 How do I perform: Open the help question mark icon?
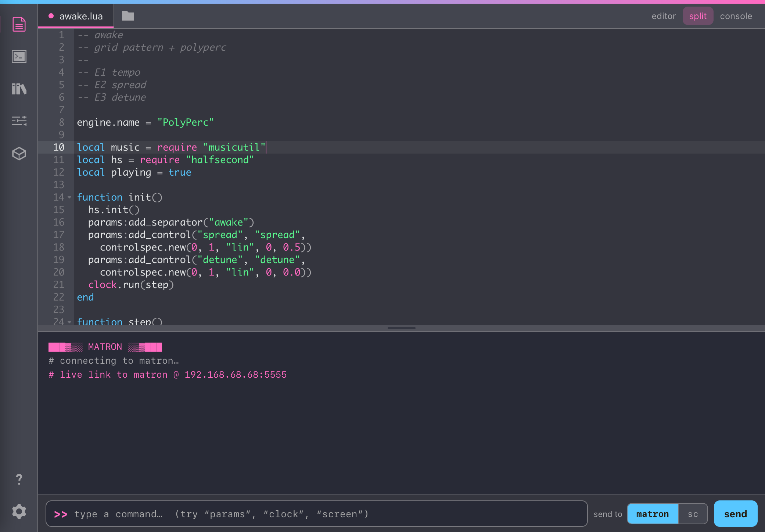[x=19, y=479]
